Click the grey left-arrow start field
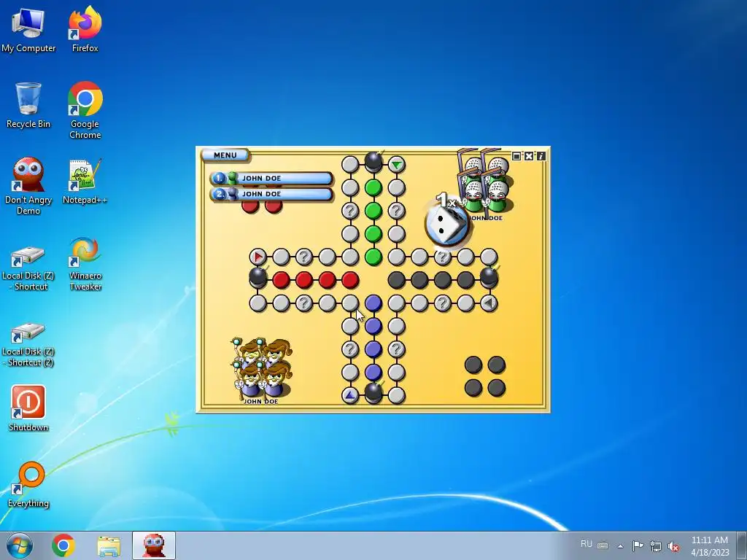The width and height of the screenshot is (747, 560). (489, 303)
